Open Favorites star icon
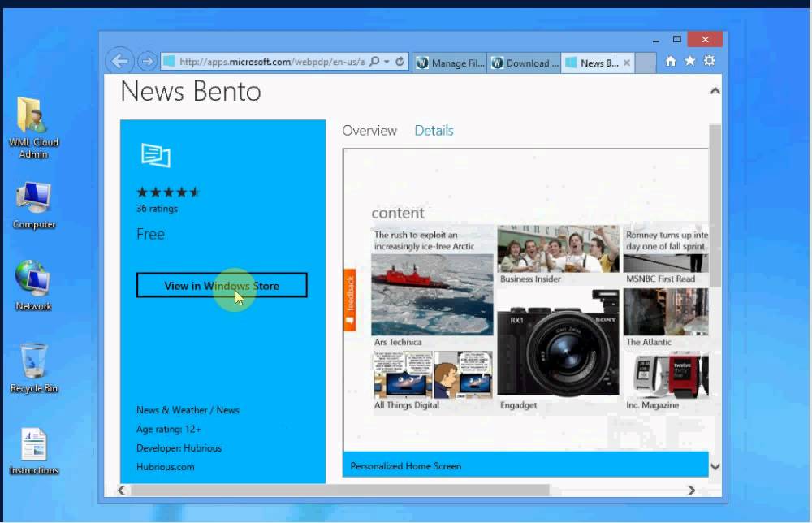The height and width of the screenshot is (523, 812). coord(690,61)
